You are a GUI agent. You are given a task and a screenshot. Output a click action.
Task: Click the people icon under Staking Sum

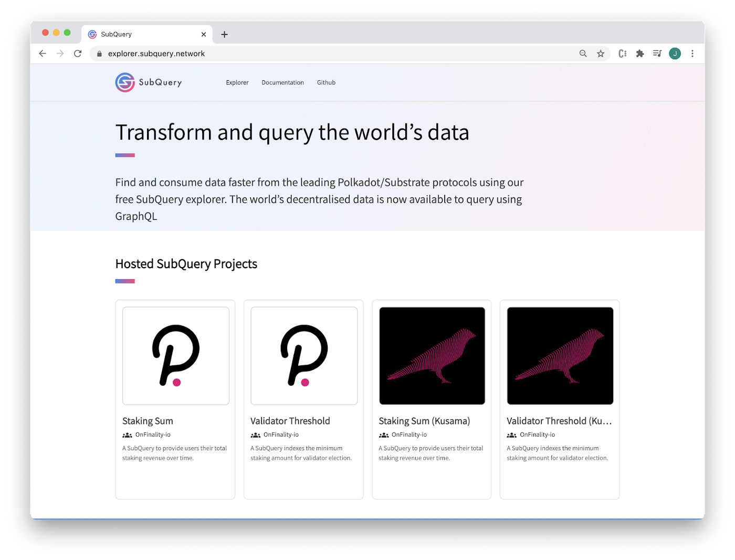pyautogui.click(x=127, y=435)
